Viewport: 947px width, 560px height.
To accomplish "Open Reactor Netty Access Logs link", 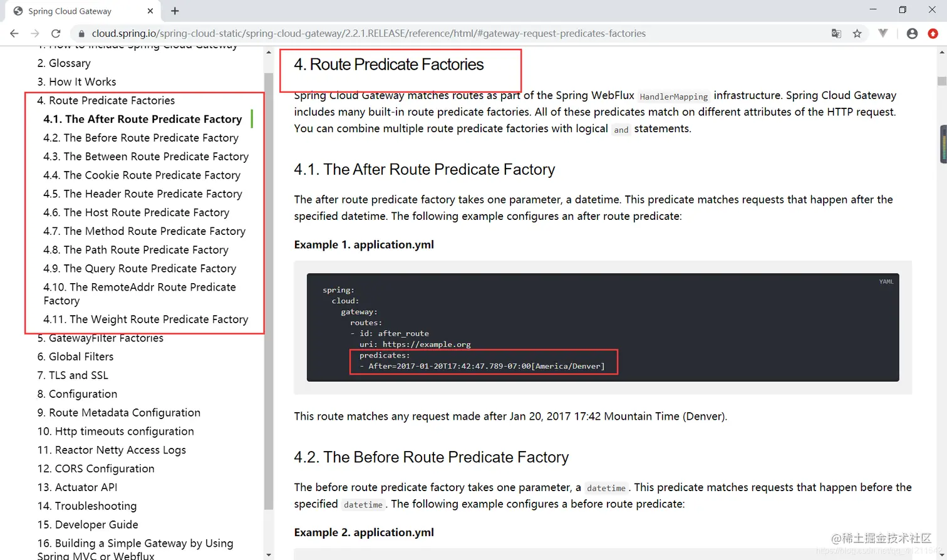I will coord(111,450).
